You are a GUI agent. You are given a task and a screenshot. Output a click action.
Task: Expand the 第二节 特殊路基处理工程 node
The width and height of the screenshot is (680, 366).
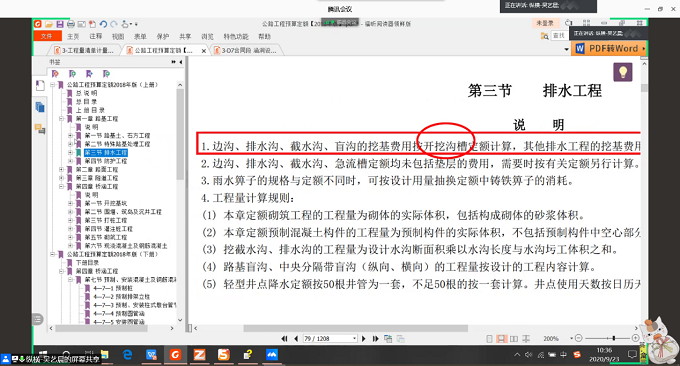(x=70, y=144)
